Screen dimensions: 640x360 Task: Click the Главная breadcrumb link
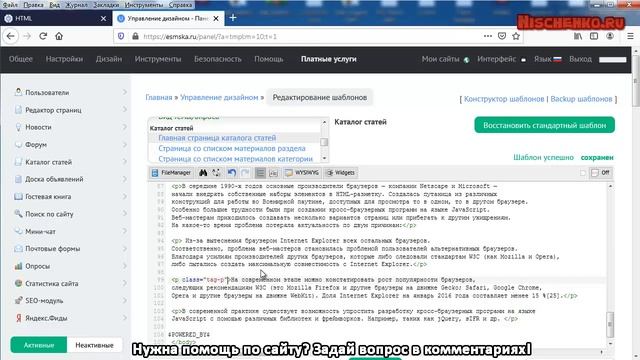pos(159,98)
